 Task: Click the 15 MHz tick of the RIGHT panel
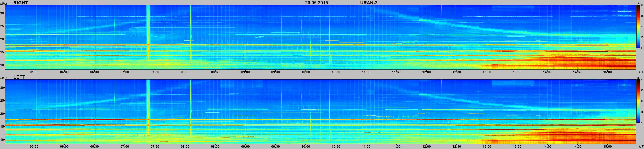click(x=2, y=52)
